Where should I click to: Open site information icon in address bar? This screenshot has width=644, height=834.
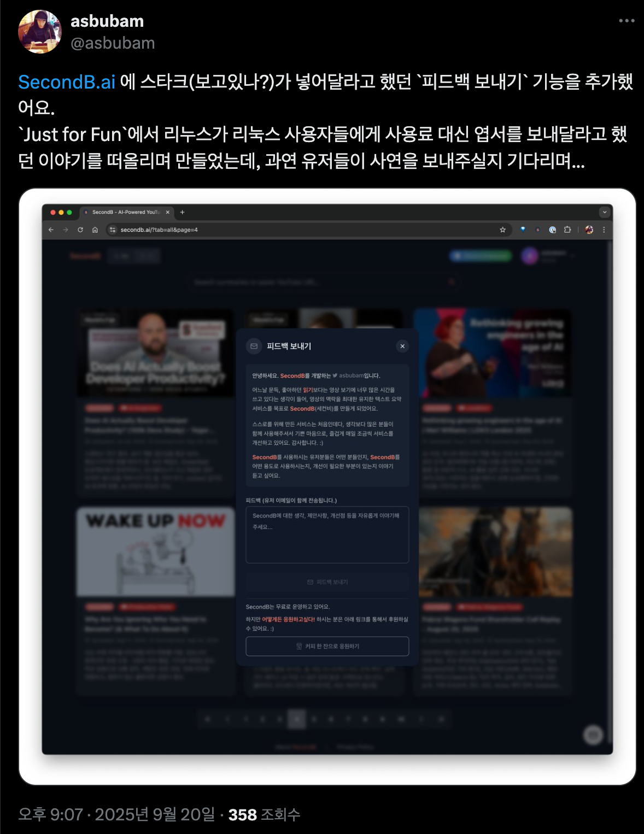click(x=113, y=230)
